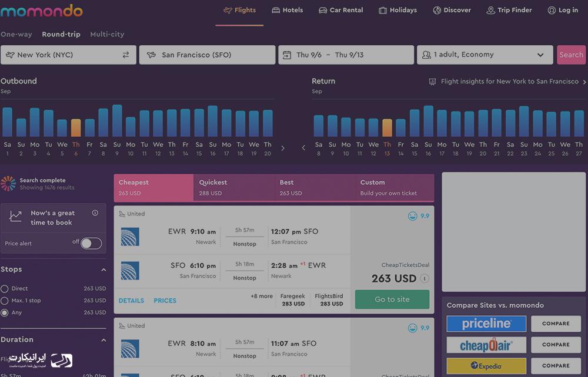The image size is (588, 377).
Task: Select the Direct stops option
Action: [x=5, y=289]
